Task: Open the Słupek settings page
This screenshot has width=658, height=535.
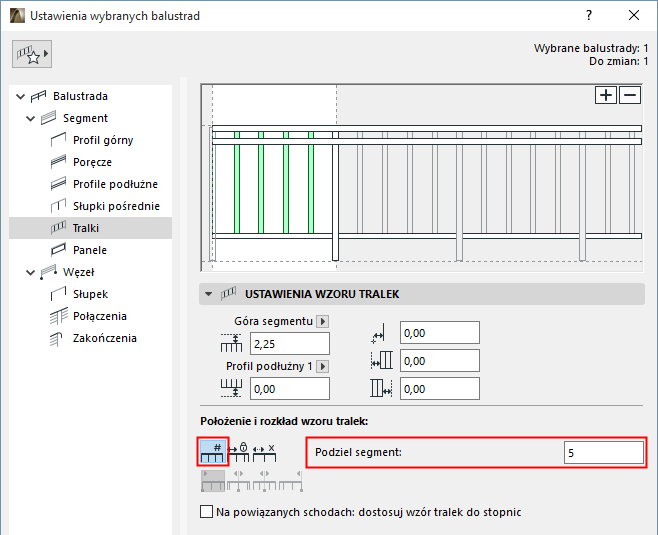Action: pyautogui.click(x=90, y=294)
